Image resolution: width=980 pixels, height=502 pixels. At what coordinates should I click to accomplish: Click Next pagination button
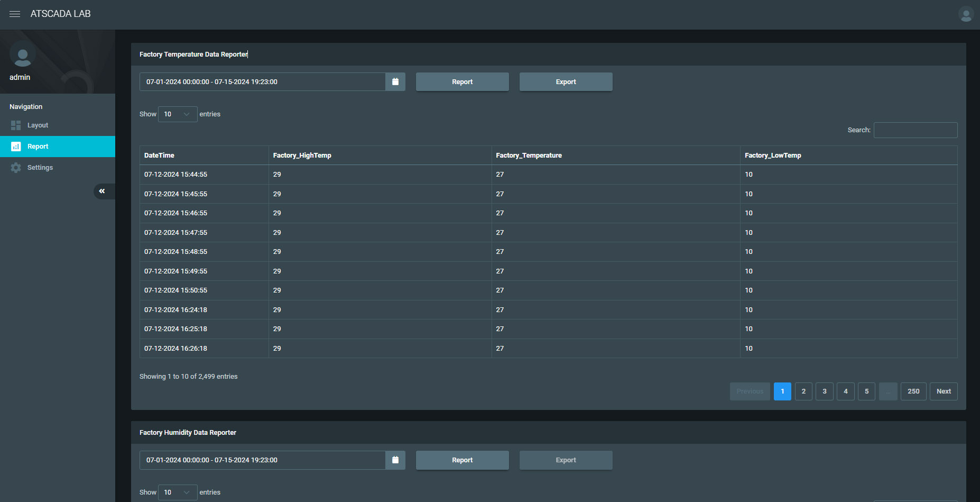click(x=943, y=391)
